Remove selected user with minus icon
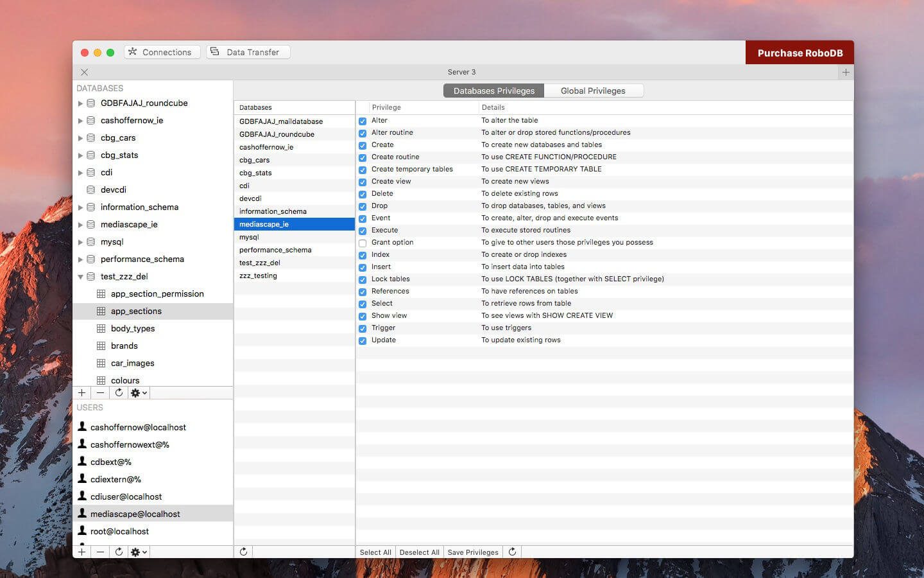 coord(100,552)
